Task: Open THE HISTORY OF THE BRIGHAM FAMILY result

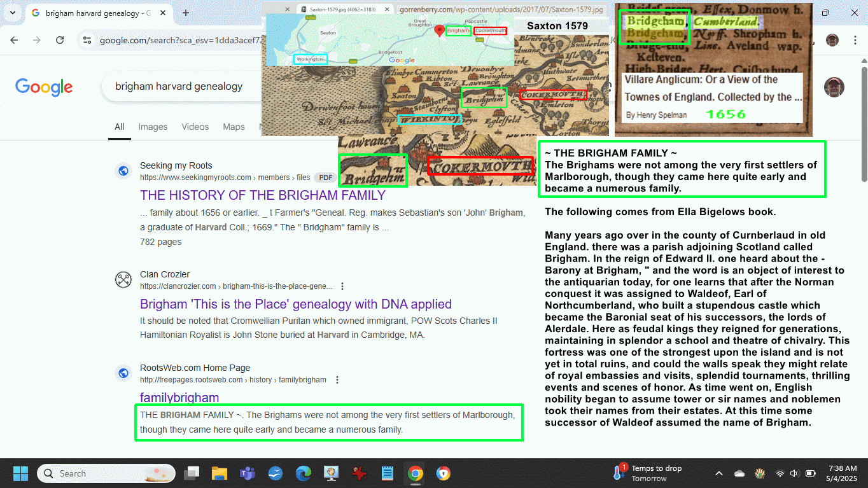Action: coord(263,195)
